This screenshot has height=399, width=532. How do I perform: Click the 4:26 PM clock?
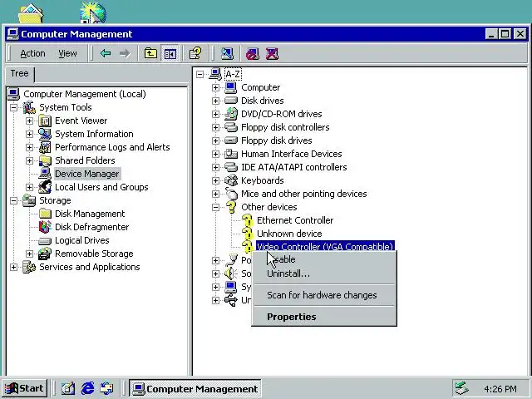pos(500,389)
